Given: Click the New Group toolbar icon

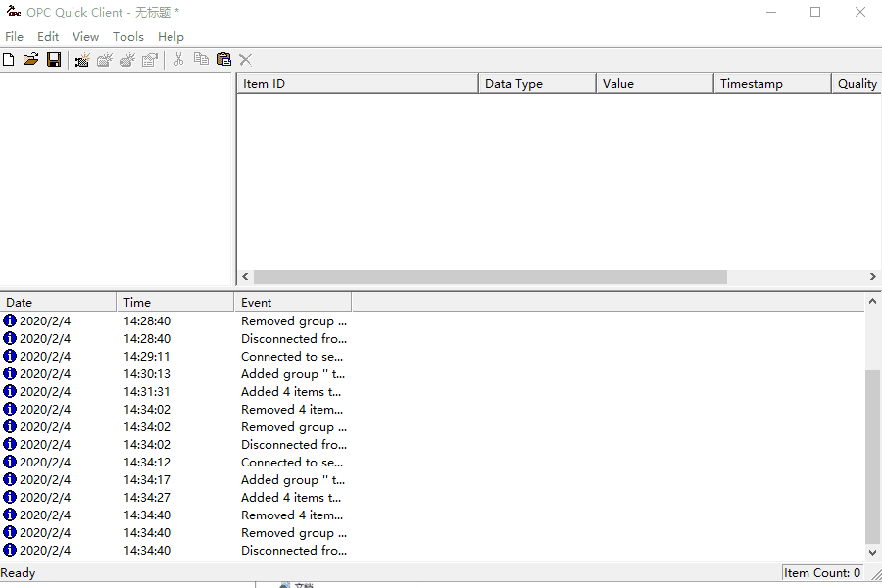Looking at the screenshot, I should coord(105,59).
